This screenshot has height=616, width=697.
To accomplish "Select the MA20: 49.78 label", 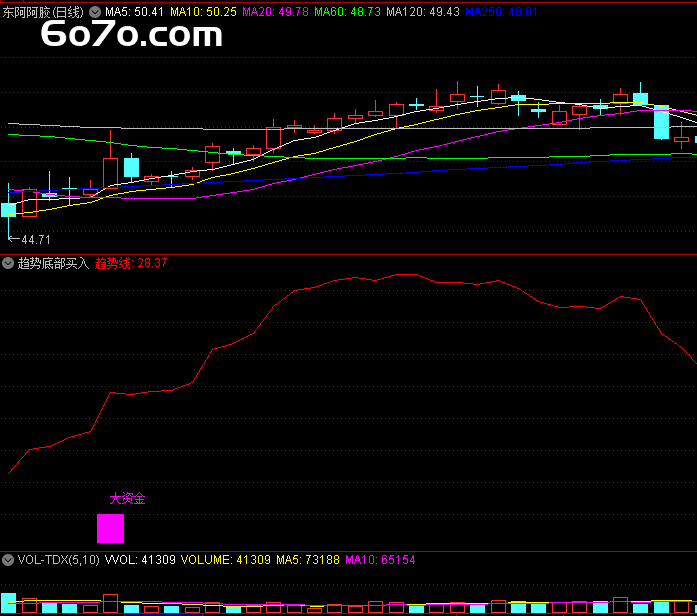I will tap(275, 12).
